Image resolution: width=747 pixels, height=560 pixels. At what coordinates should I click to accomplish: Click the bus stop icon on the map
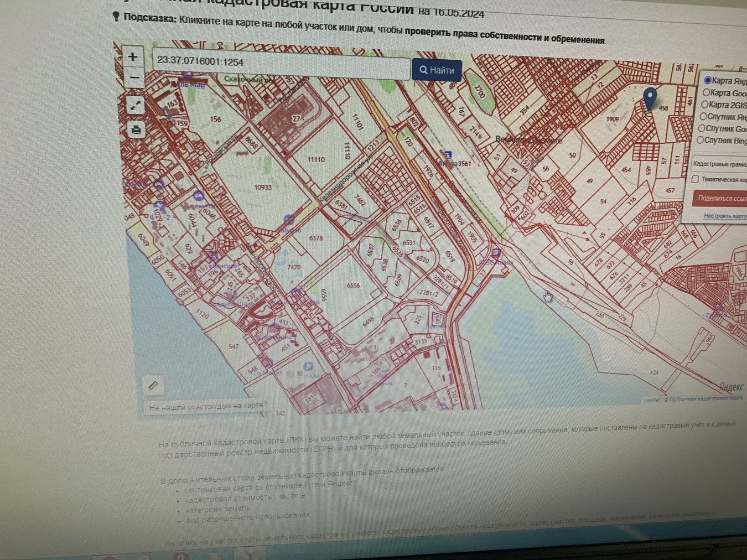[x=448, y=155]
